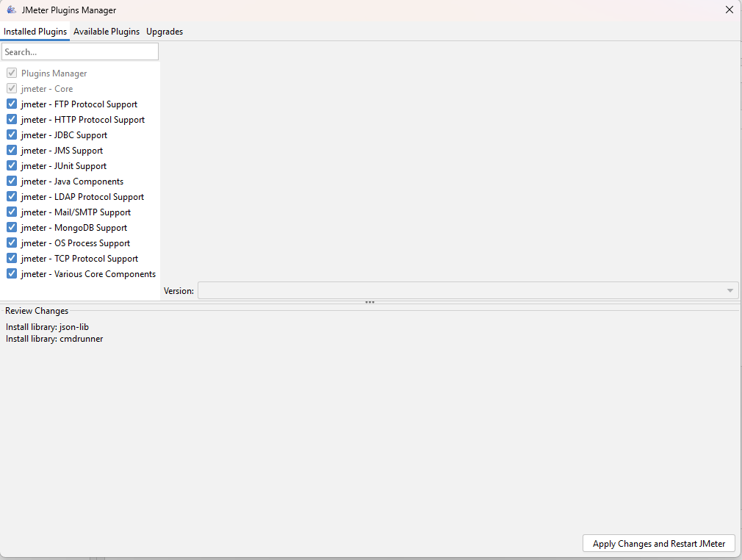The width and height of the screenshot is (742, 560).
Task: Toggle the jmeter - Core checkbox
Action: point(12,88)
